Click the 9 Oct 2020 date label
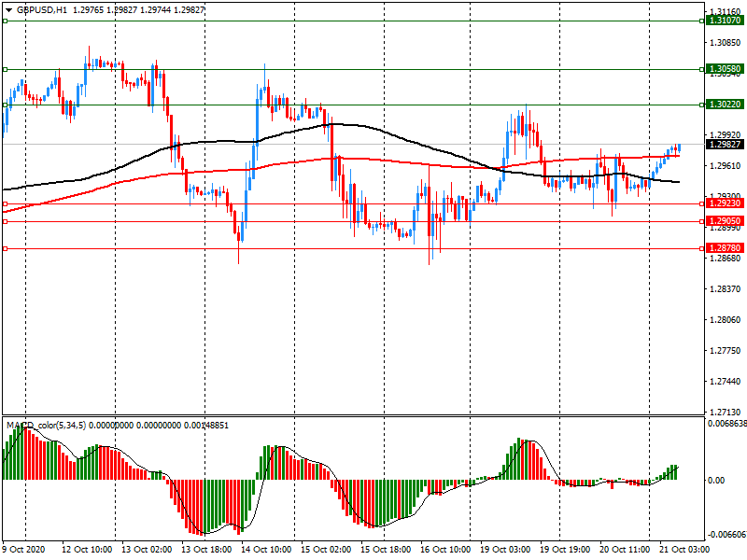Image resolution: width=747 pixels, height=560 pixels. point(24,549)
